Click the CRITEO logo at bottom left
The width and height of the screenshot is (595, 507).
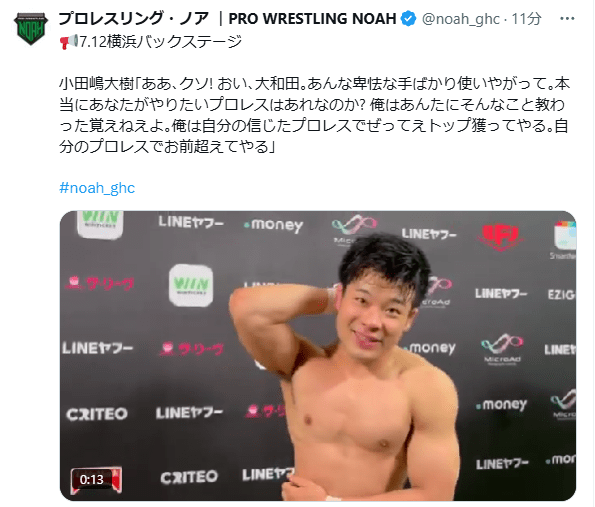coord(97,414)
